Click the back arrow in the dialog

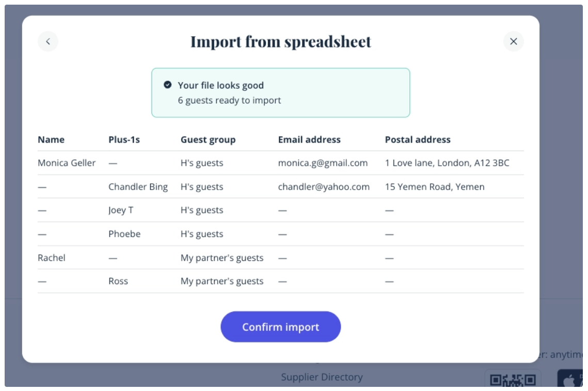click(x=48, y=42)
